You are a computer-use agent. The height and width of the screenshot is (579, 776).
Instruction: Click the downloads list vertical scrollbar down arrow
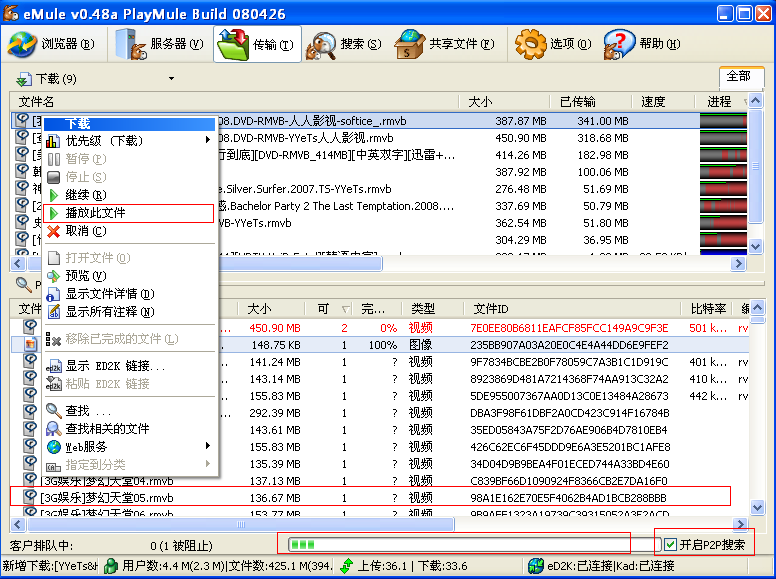tap(755, 246)
